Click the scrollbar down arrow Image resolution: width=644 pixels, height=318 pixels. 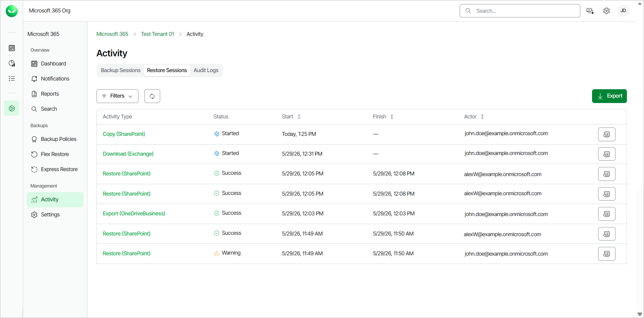pyautogui.click(x=640, y=314)
